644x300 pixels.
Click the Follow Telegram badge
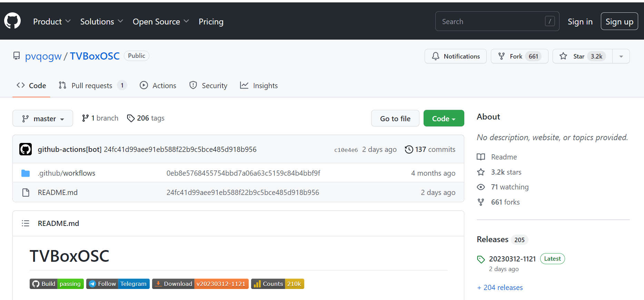tap(118, 284)
